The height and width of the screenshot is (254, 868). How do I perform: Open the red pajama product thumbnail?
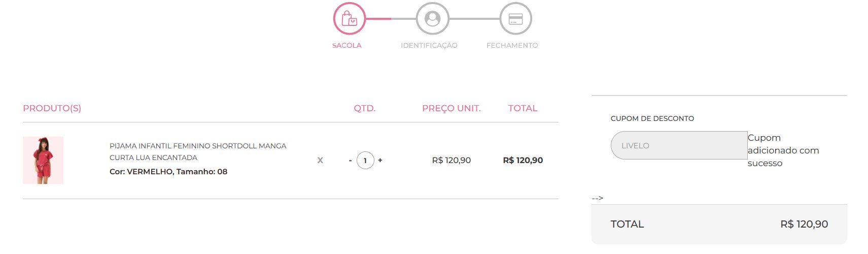coord(43,160)
